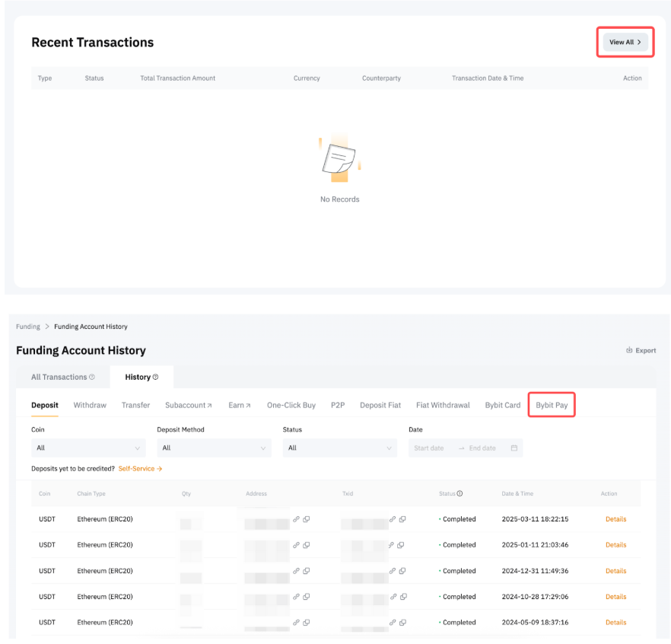The image size is (671, 644).
Task: Open Txid link of 2024-10-28 deposit
Action: point(393,597)
